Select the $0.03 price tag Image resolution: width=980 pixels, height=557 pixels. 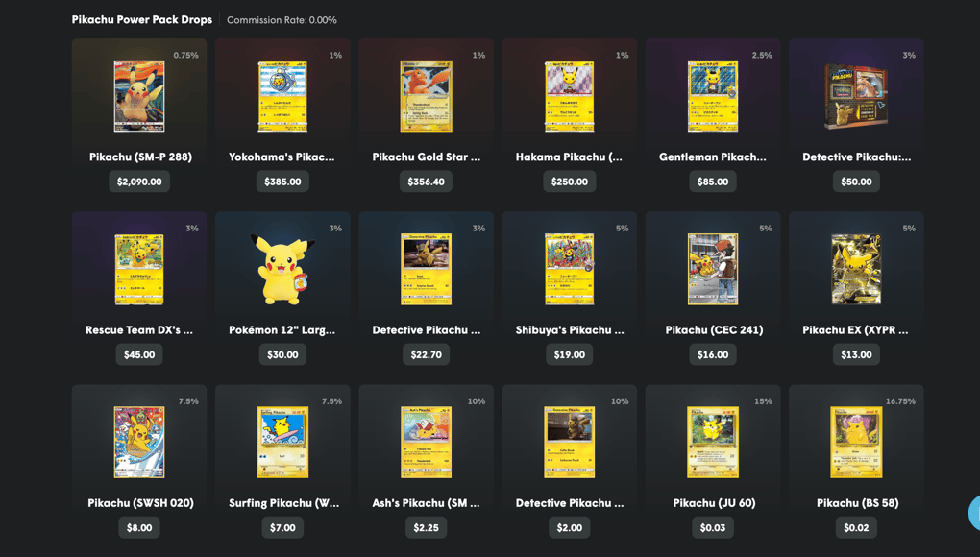[x=713, y=527]
